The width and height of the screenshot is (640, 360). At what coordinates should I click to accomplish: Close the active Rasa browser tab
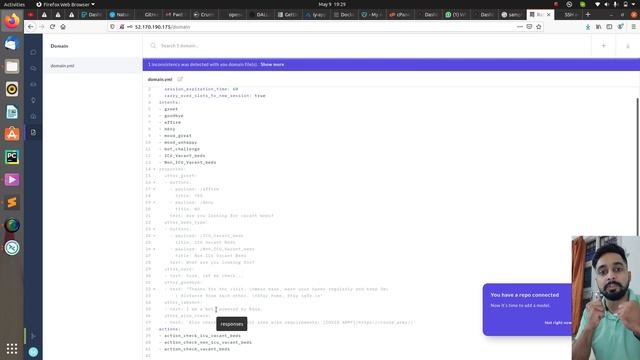pyautogui.click(x=548, y=14)
